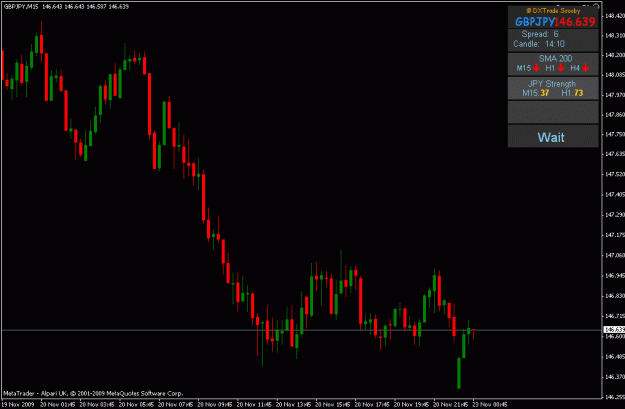The height and width of the screenshot is (409, 625).
Task: Click the Wait signal box
Action: 553,136
